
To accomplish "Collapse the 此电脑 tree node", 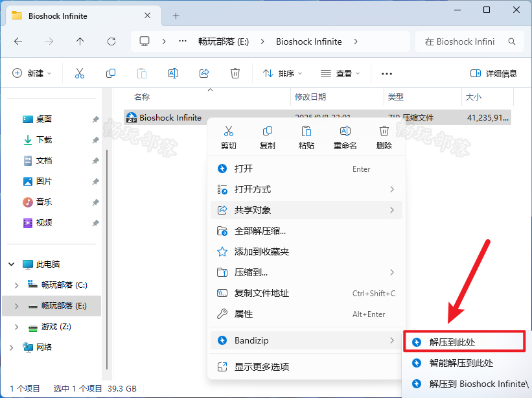I will pos(12,264).
